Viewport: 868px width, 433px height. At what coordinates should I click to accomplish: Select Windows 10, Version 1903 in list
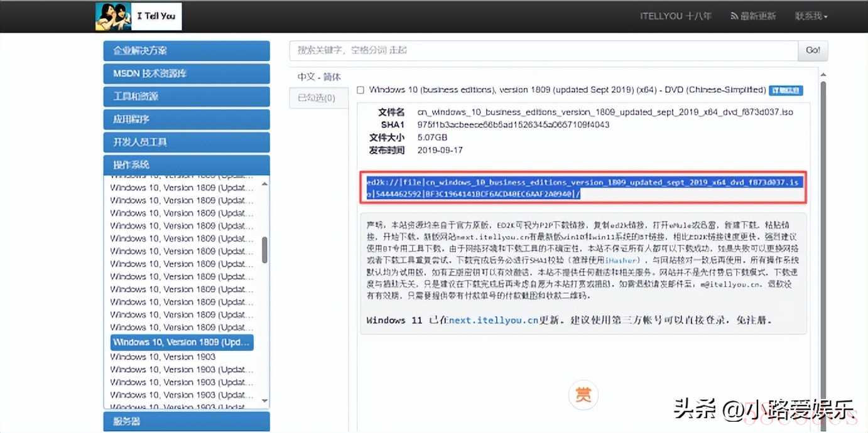tap(163, 356)
